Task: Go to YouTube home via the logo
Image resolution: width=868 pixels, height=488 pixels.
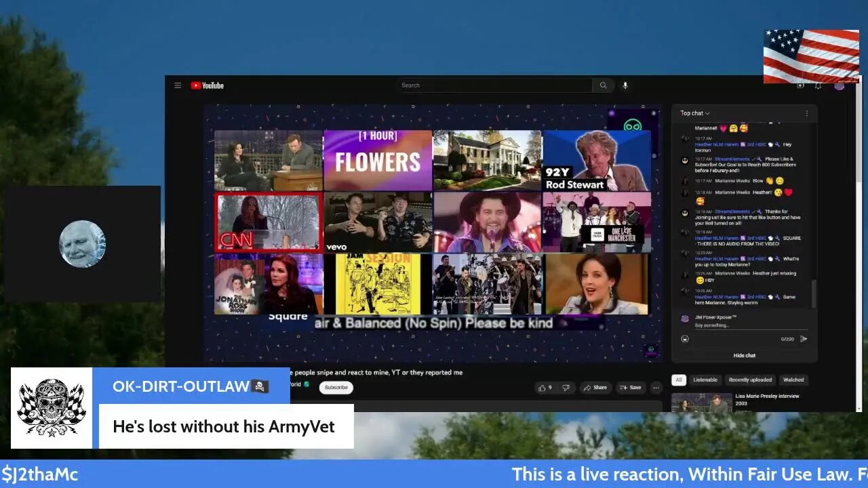Action: (x=207, y=85)
